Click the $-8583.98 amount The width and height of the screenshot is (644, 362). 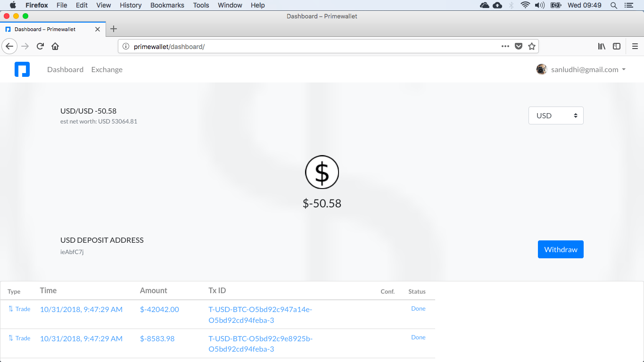tap(157, 338)
